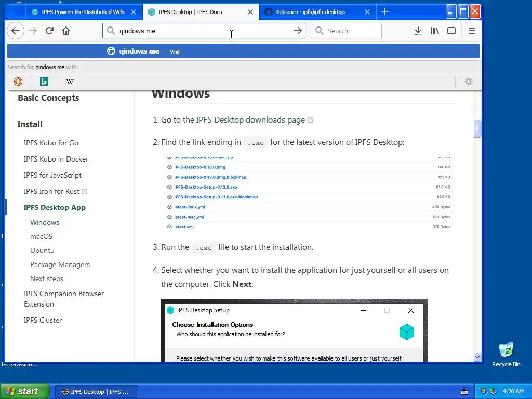Open the Install sidebar section

click(30, 124)
